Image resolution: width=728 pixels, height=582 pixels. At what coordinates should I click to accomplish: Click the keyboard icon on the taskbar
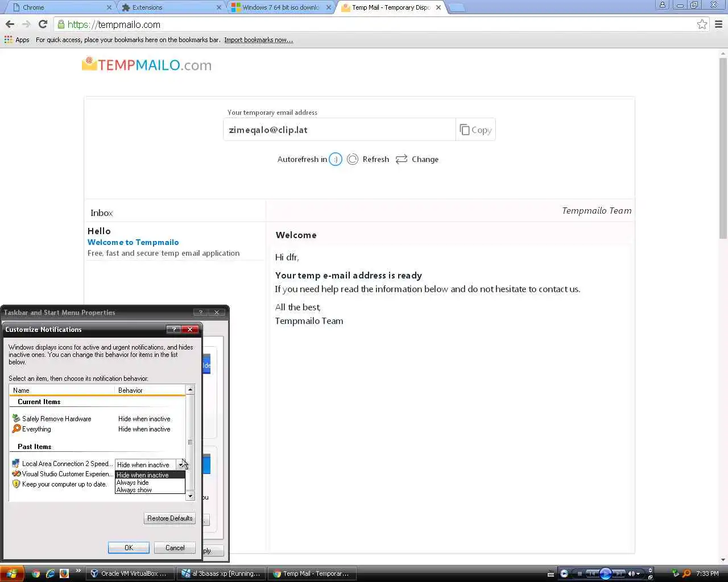[x=551, y=574]
